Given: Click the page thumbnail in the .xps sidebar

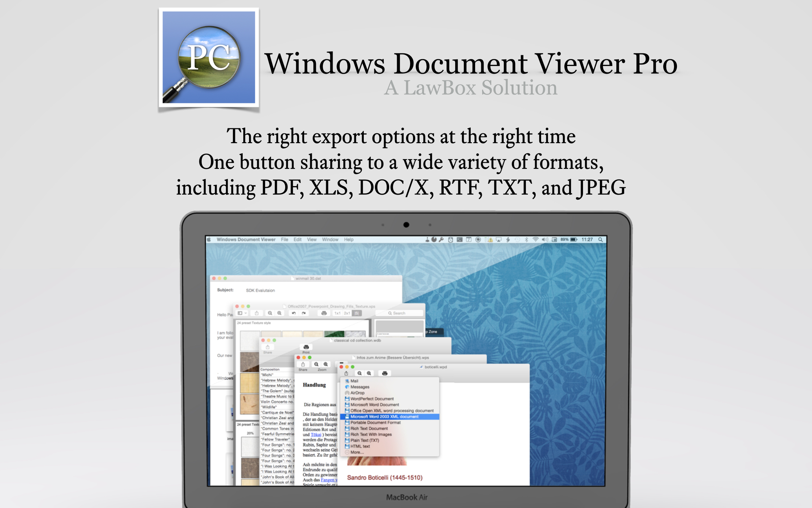Looking at the screenshot, I should [x=399, y=328].
